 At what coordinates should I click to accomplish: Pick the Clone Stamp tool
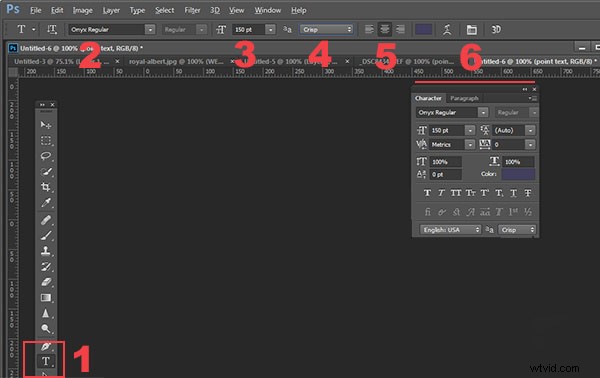tap(46, 251)
